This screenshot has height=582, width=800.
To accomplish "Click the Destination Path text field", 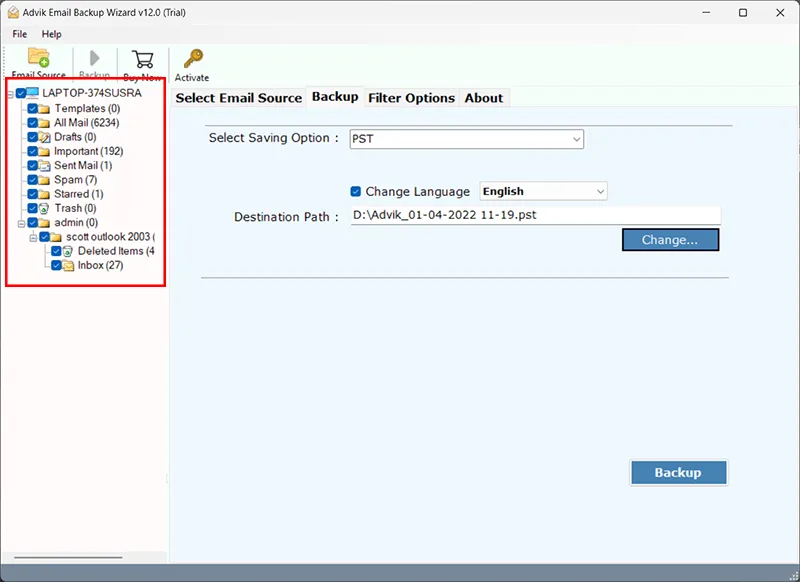I will click(536, 215).
